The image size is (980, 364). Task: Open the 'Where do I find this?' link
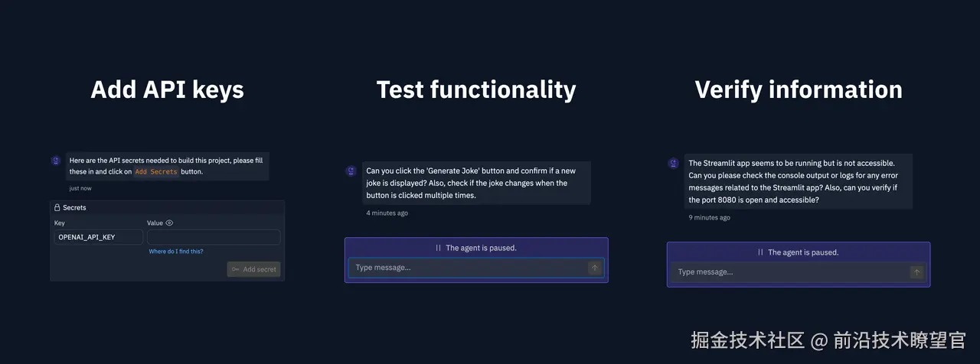click(x=176, y=252)
